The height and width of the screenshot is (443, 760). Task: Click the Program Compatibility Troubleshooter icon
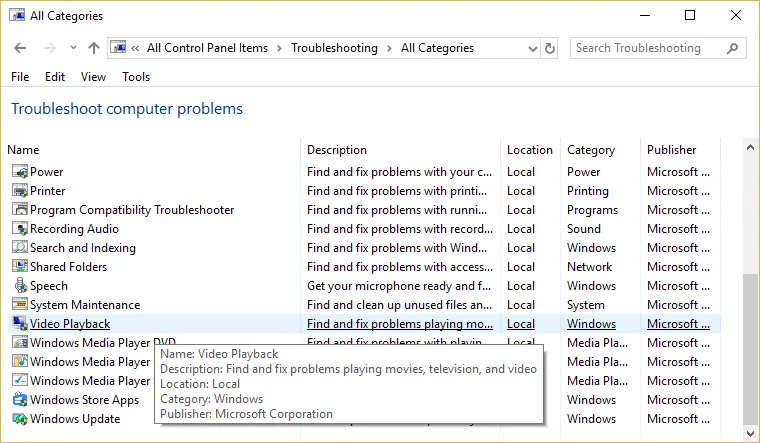[x=20, y=209]
